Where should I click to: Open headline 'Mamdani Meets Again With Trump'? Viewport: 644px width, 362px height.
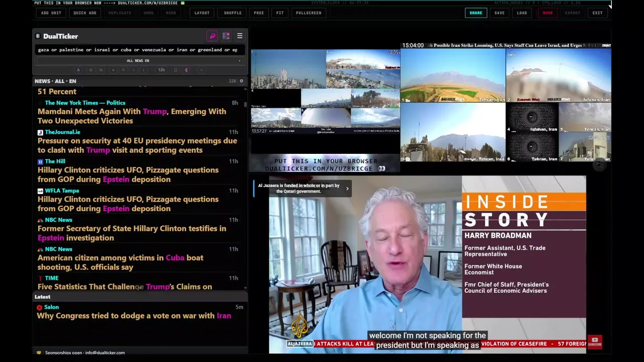coord(132,116)
